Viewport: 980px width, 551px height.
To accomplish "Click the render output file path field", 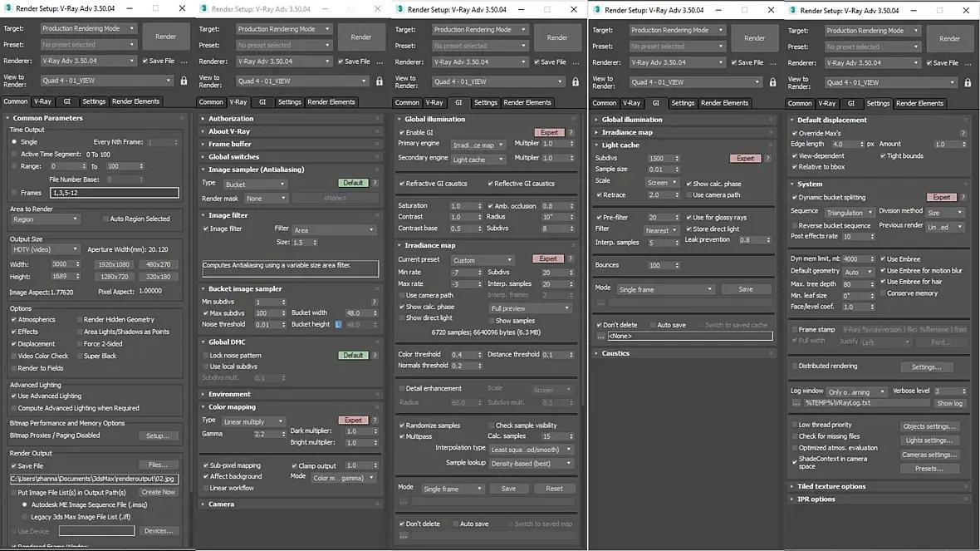I will tap(94, 479).
